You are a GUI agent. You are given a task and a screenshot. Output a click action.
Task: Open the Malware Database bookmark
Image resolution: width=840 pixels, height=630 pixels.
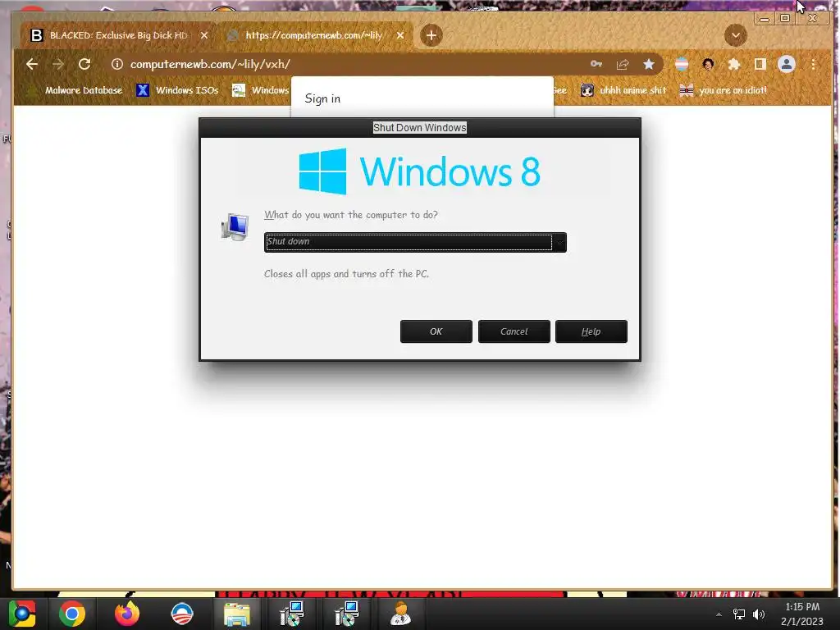[x=75, y=90]
